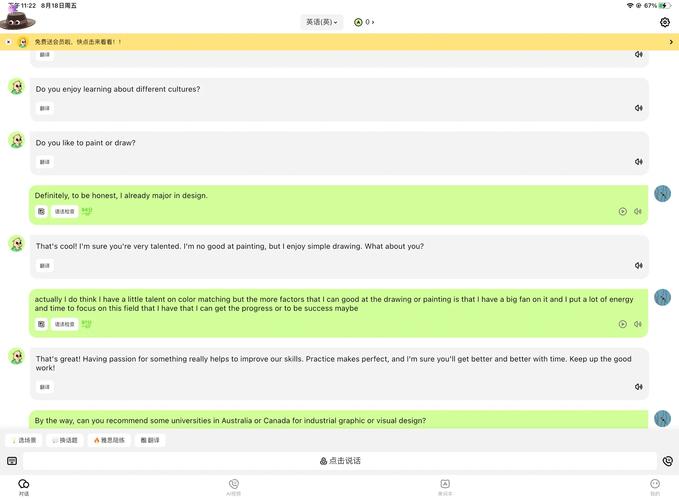Open the 我的 profile tab
This screenshot has width=679, height=500.
[x=655, y=487]
